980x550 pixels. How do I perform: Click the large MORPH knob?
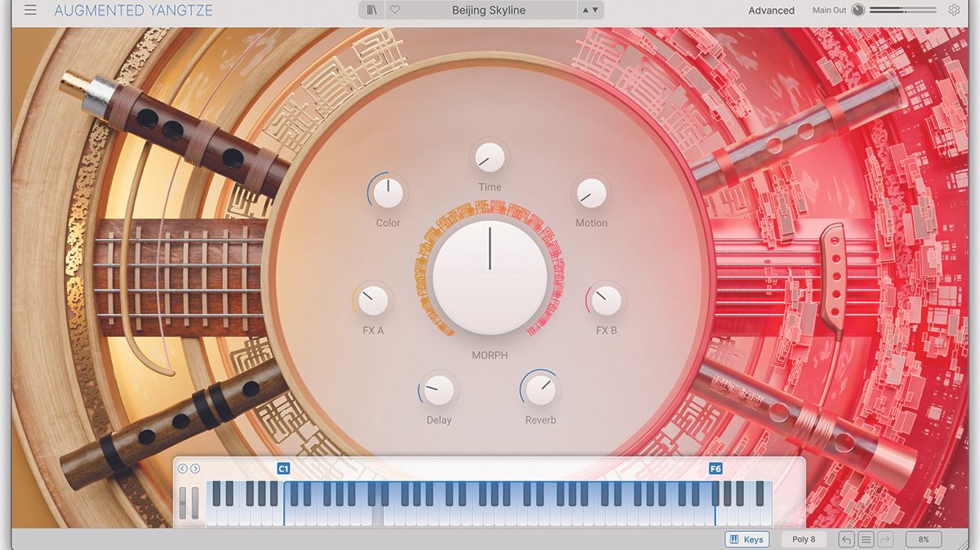[x=490, y=277]
